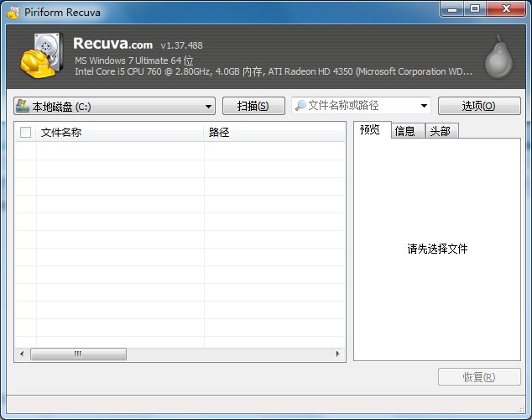The width and height of the screenshot is (532, 420).
Task: Toggle the select-all files checkbox
Action: tap(25, 132)
